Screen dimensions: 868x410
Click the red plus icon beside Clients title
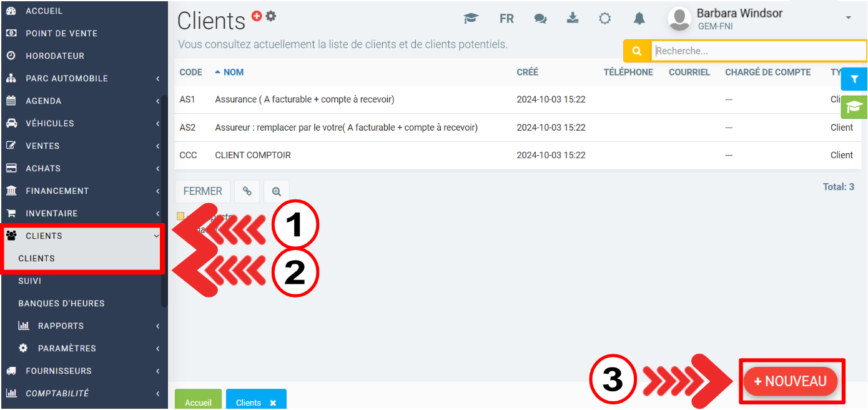(257, 16)
